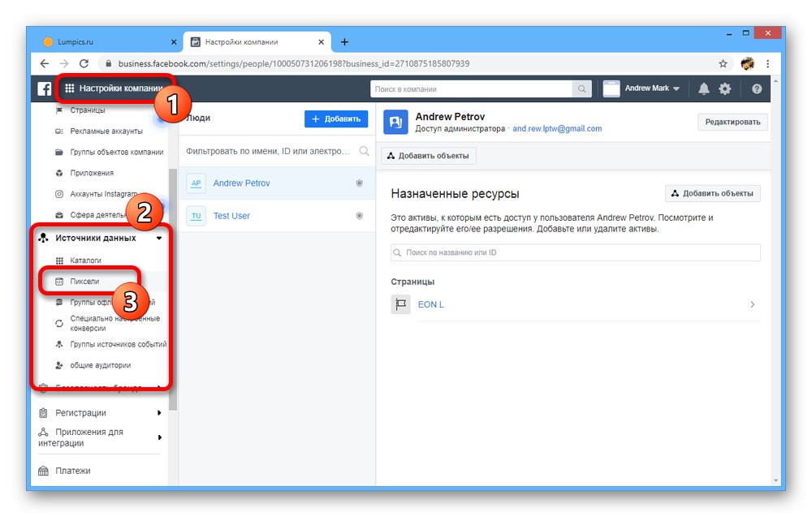This screenshot has height=517, width=812.
Task: Open Каталоги in the sidebar
Action: [x=85, y=261]
